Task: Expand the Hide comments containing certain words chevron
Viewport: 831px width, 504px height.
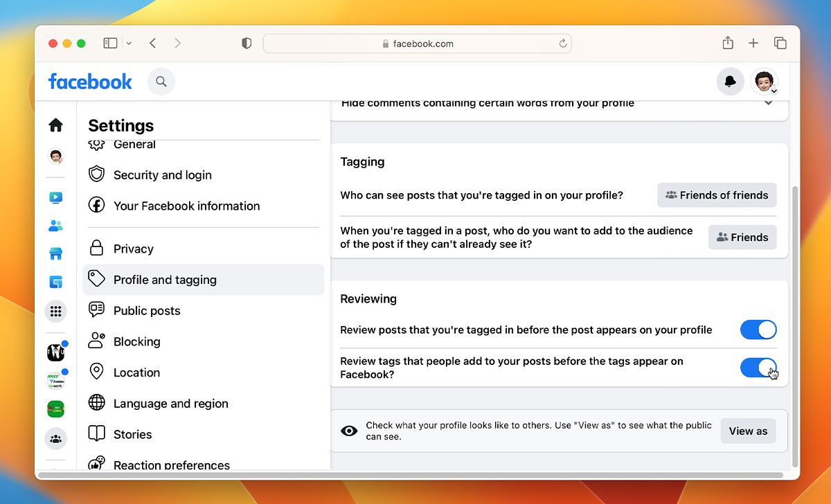Action: [768, 103]
